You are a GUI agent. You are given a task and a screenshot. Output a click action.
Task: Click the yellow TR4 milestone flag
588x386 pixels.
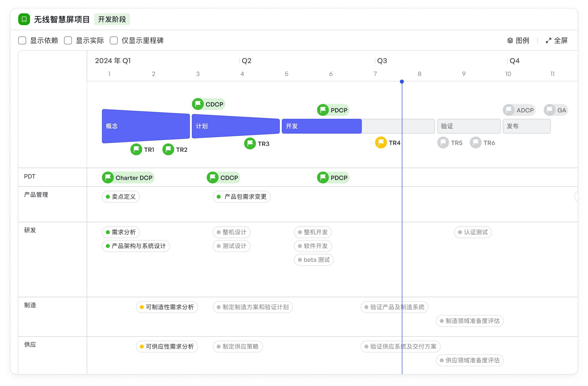pyautogui.click(x=381, y=143)
